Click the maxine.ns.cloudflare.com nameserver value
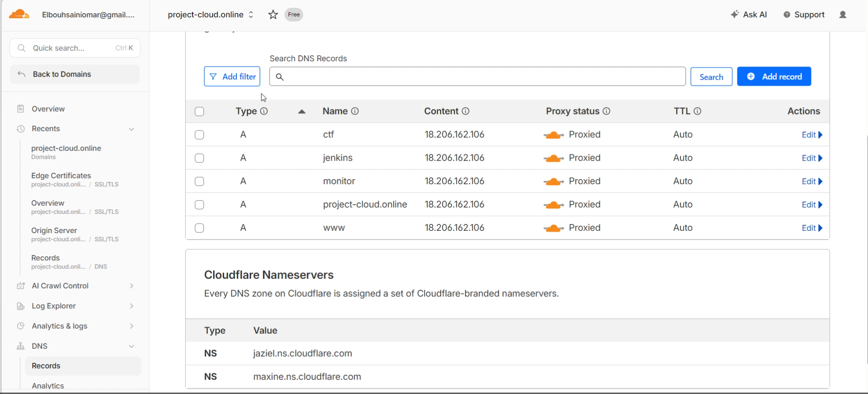This screenshot has height=394, width=868. [x=307, y=377]
